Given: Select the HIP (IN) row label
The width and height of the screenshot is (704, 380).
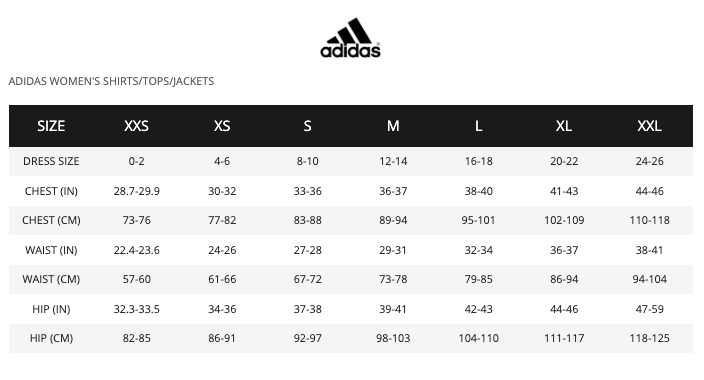Looking at the screenshot, I should (x=51, y=309).
